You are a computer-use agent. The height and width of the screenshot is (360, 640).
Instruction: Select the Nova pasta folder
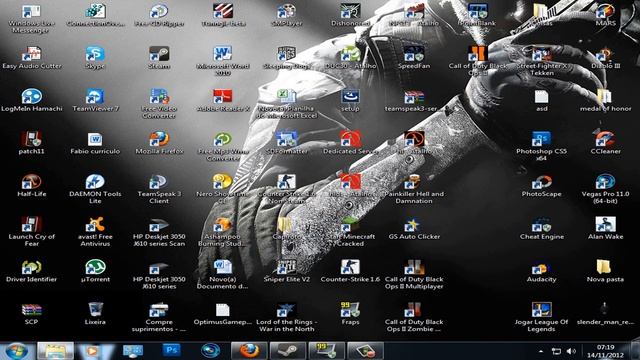point(605,268)
